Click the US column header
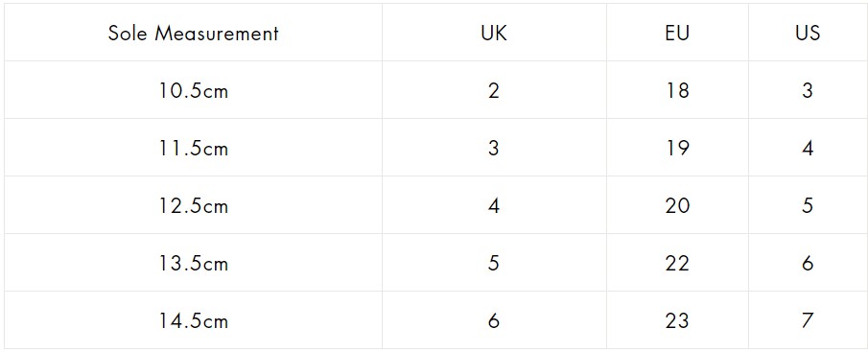The width and height of the screenshot is (868, 352). [808, 34]
